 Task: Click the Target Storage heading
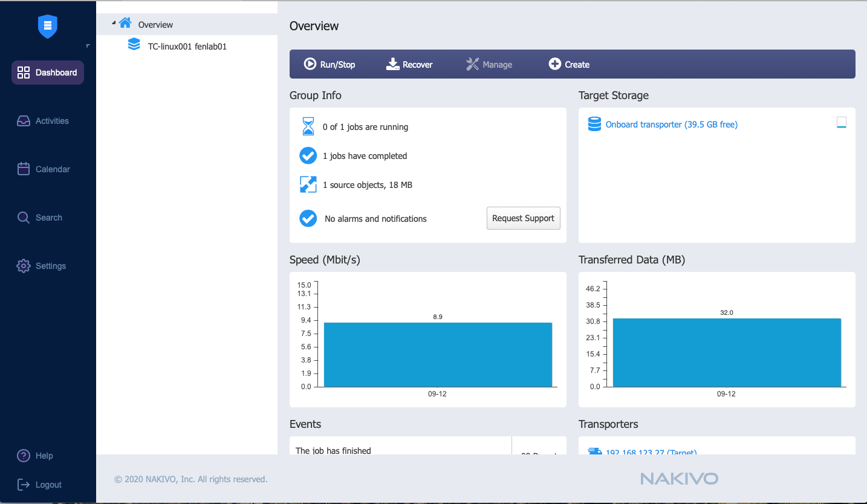614,95
